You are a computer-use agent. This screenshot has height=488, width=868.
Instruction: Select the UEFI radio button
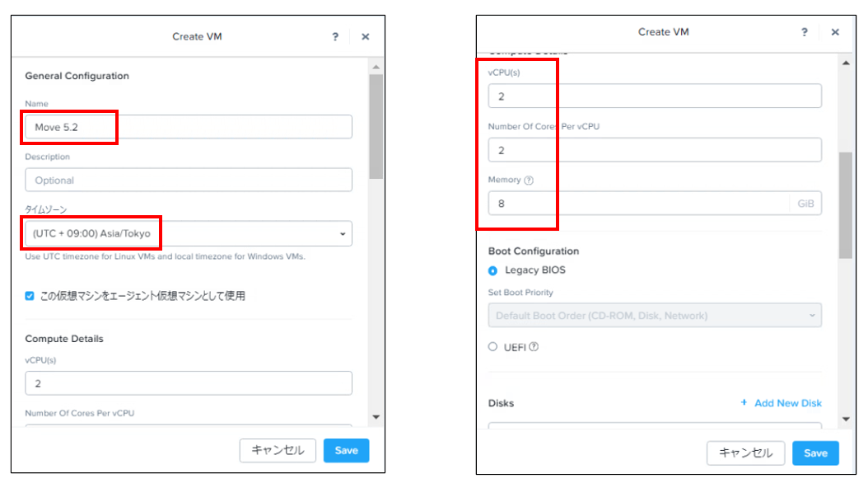[x=492, y=347]
